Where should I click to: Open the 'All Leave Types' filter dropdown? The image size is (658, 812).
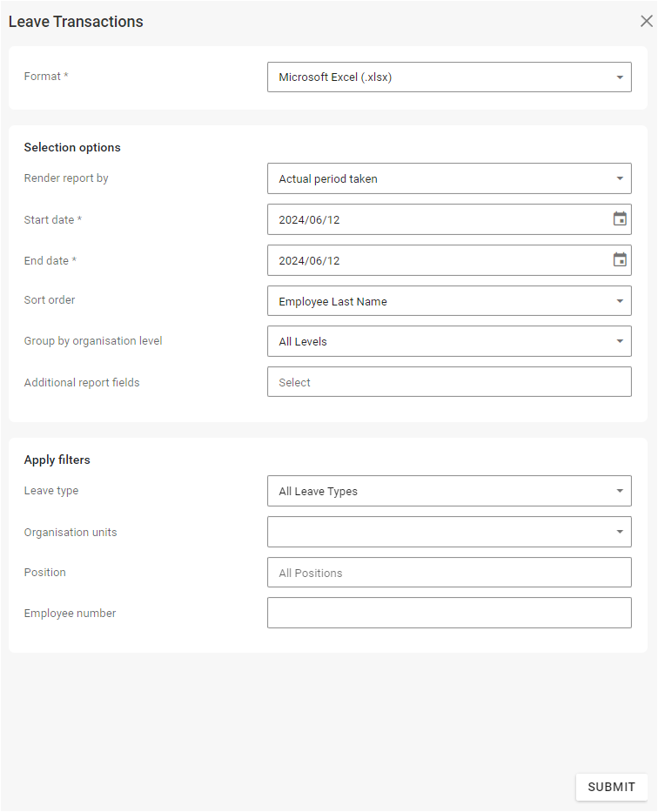point(435,491)
